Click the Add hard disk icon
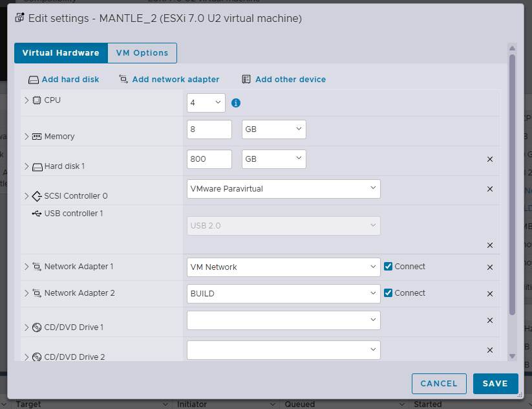Viewport: 532px width, 409px height. coord(33,80)
